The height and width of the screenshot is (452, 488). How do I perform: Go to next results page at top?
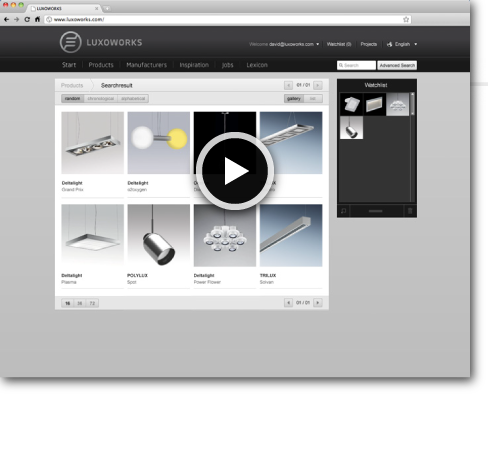click(x=318, y=85)
